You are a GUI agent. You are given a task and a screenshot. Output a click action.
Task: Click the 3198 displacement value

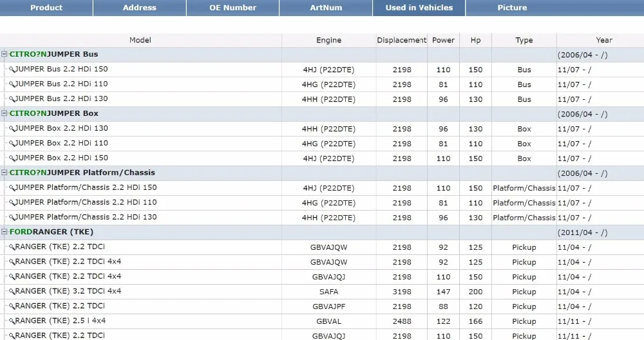pyautogui.click(x=402, y=292)
